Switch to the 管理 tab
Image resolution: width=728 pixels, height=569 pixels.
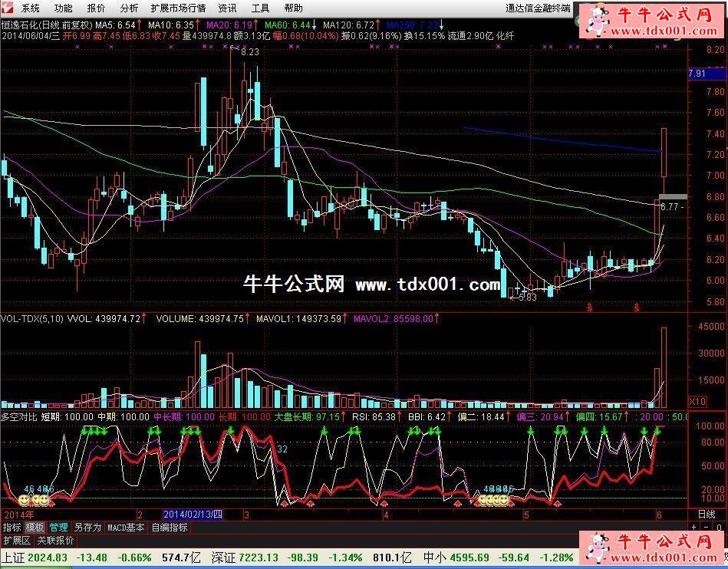pyautogui.click(x=58, y=528)
